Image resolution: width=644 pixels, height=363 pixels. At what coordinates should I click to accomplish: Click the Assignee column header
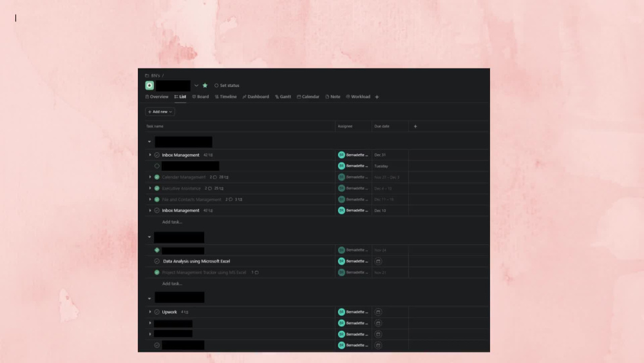345,126
